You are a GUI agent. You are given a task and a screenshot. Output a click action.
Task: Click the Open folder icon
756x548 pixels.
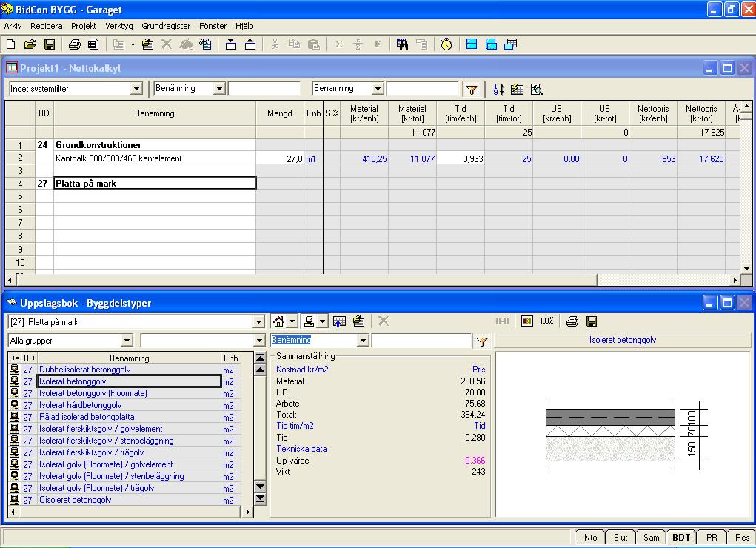[30, 44]
